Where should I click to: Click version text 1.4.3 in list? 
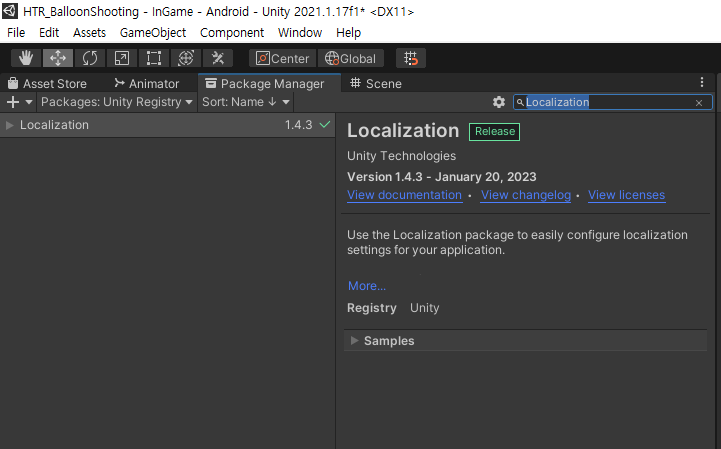[298, 125]
